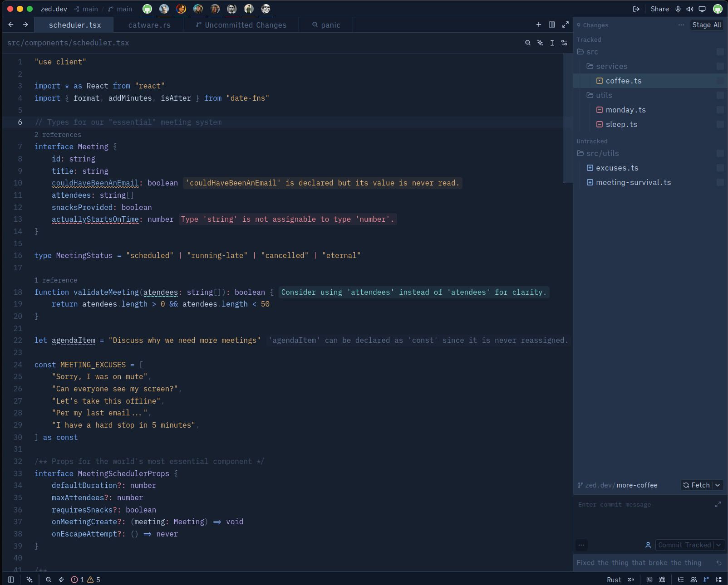Viewport: 728px width, 585px height.
Task: Click the Share button
Action: point(659,9)
